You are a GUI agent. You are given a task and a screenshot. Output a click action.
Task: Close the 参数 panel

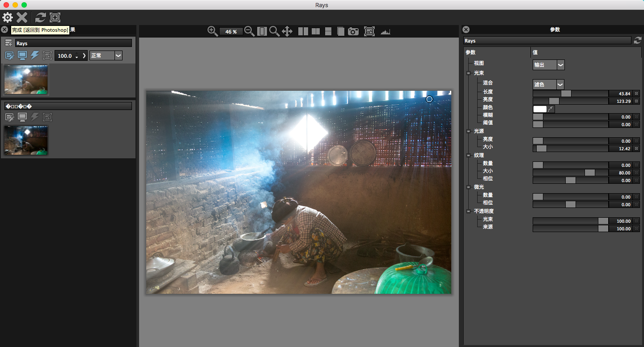(x=466, y=30)
